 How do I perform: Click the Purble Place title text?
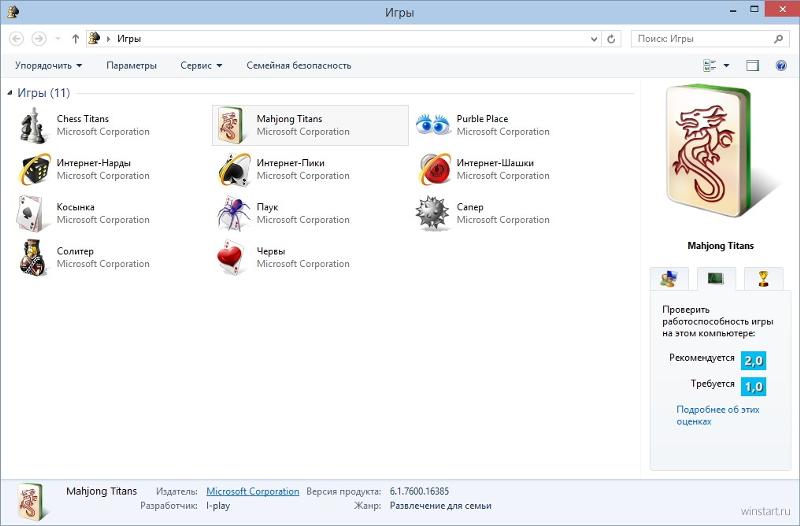482,118
